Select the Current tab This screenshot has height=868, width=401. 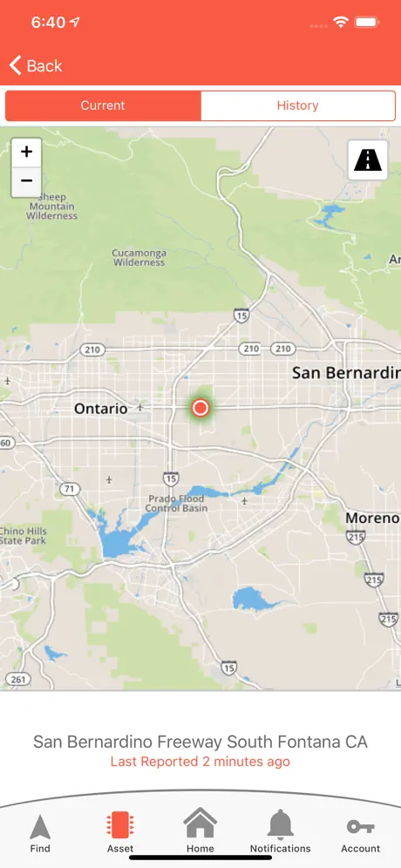[x=103, y=105]
